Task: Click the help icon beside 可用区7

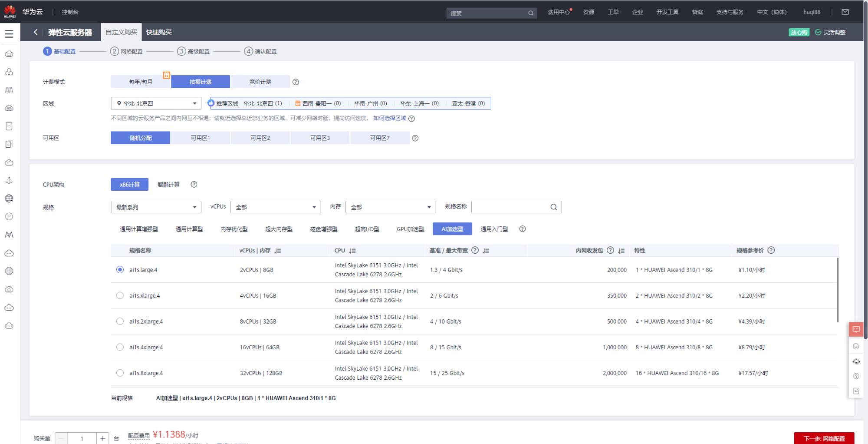Action: [x=415, y=138]
